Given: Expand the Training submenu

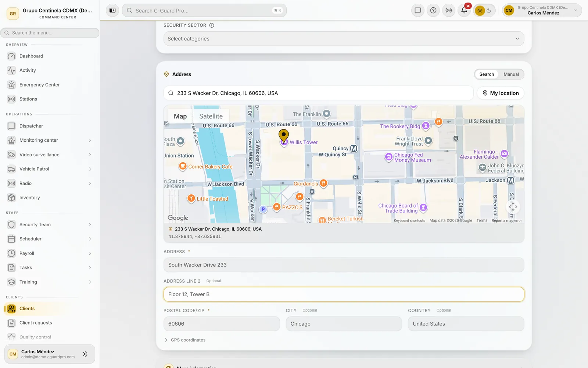Looking at the screenshot, I should 90,282.
